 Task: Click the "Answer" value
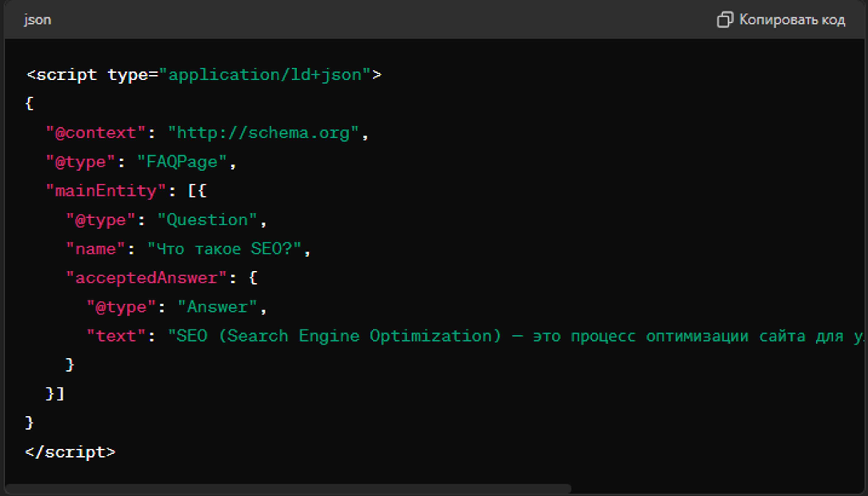217,307
